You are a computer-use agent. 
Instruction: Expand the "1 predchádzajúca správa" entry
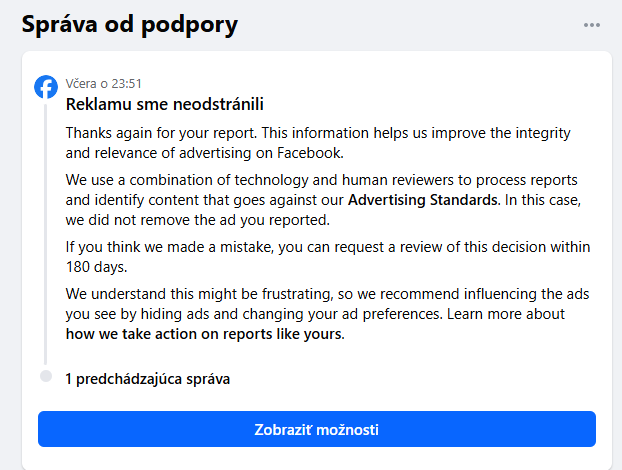click(x=147, y=379)
